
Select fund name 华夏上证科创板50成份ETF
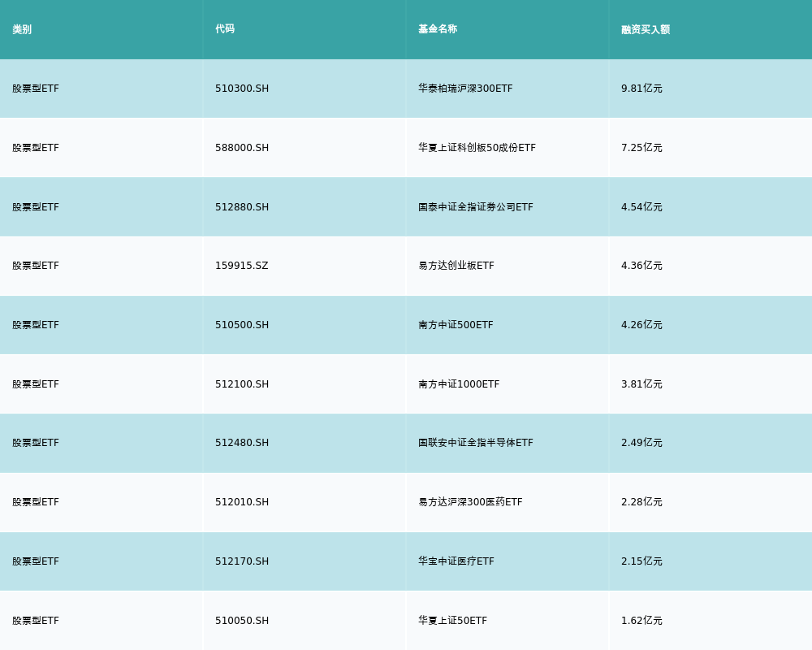(x=477, y=148)
